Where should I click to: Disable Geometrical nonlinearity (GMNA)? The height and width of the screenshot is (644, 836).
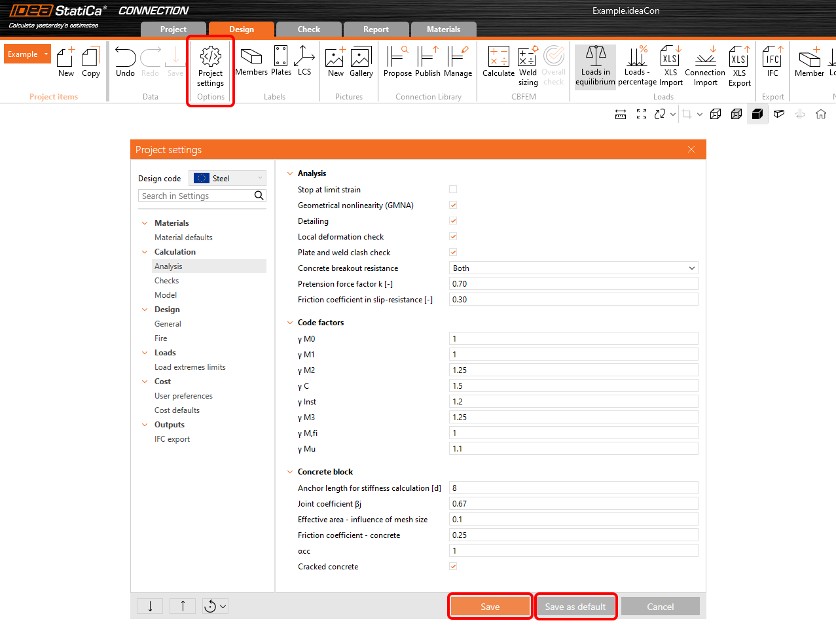(452, 205)
